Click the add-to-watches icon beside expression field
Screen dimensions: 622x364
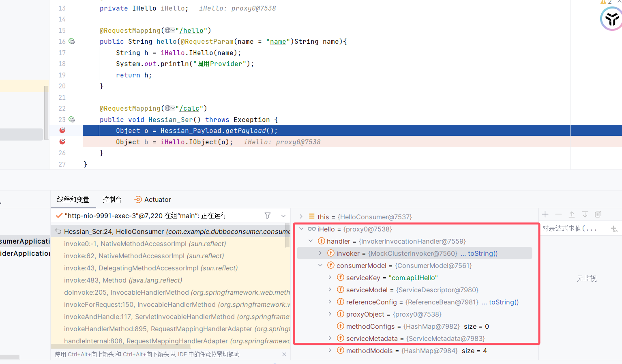pos(614,229)
